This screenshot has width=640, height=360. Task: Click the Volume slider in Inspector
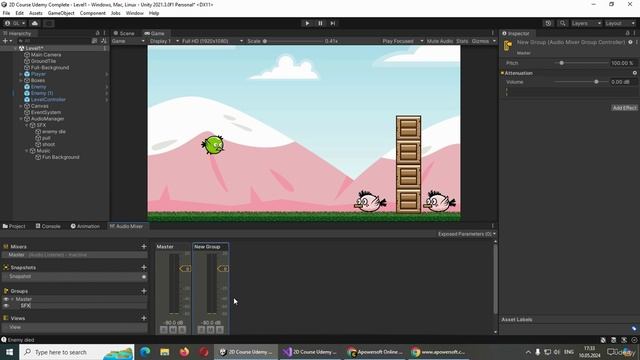[x=581, y=82]
